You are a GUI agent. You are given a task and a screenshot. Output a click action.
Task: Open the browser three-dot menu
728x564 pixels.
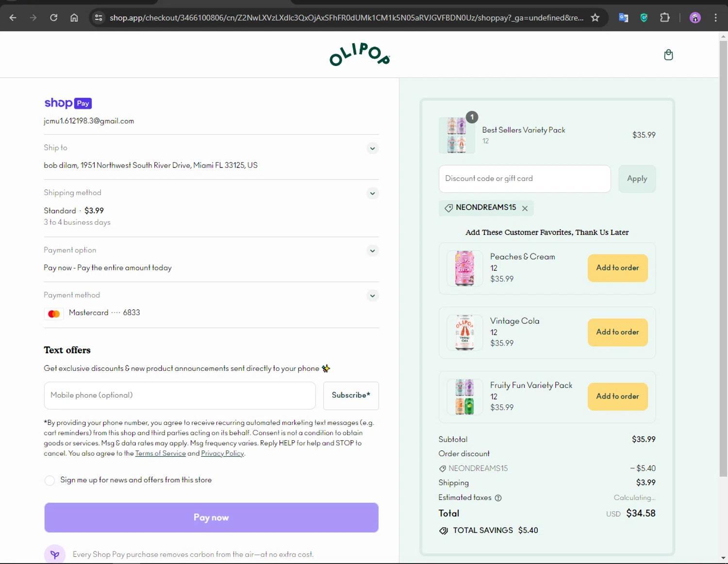715,18
